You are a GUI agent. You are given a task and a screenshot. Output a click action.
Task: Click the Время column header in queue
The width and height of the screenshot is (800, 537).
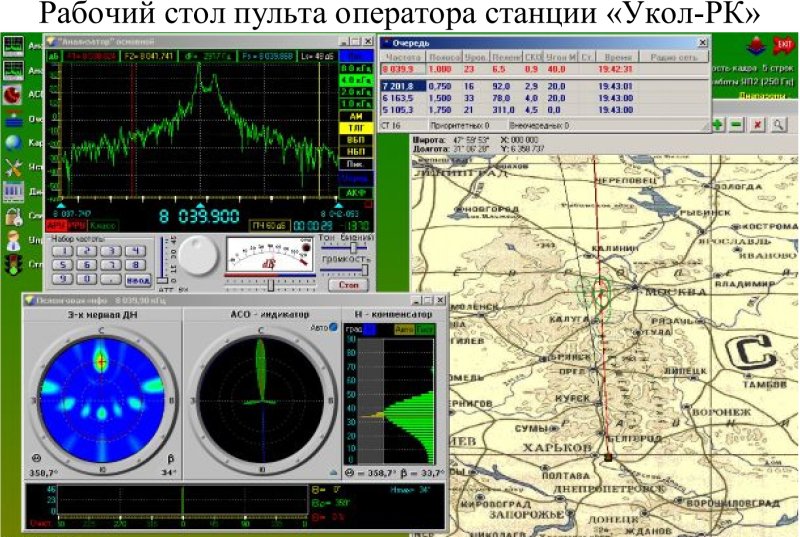click(617, 57)
